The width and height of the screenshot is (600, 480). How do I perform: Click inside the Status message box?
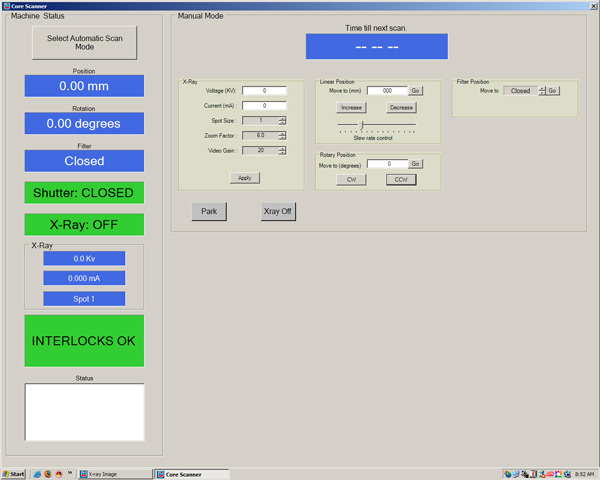84,412
